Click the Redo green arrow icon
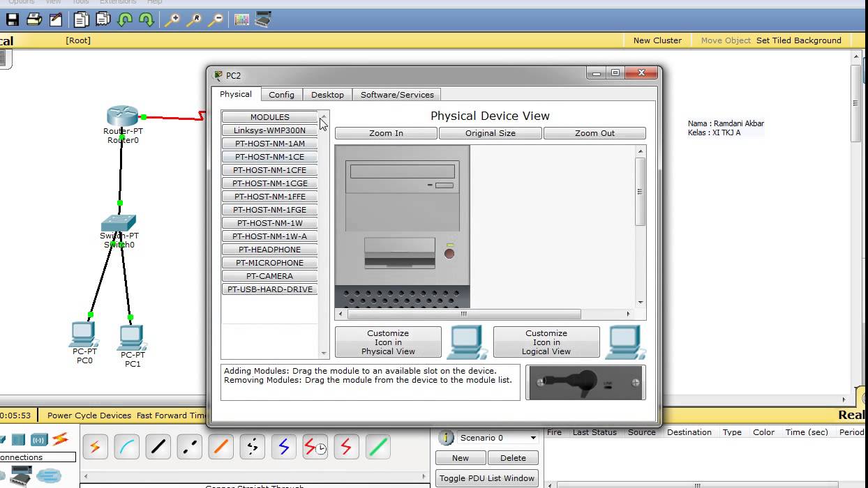Image resolution: width=868 pixels, height=488 pixels. (146, 20)
